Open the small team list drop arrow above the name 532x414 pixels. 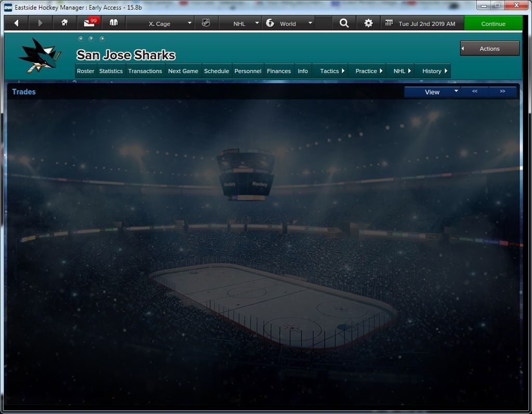pyautogui.click(x=91, y=38)
